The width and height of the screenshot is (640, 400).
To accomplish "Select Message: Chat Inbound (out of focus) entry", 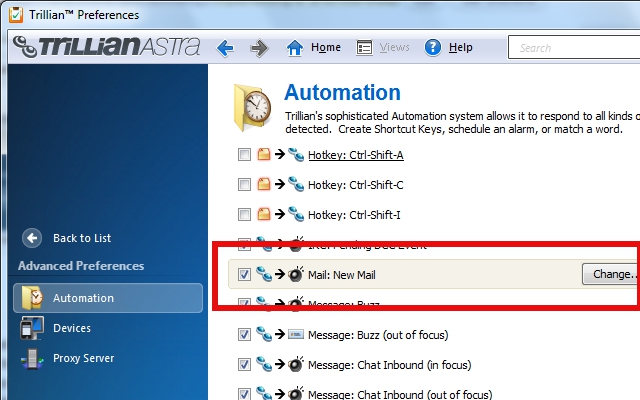I will [x=400, y=394].
